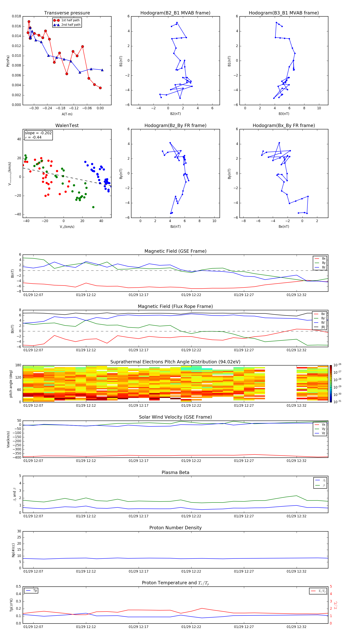Click "01/29 12:22" tick under GSE Frame plot
351x644 pixels.
pyautogui.click(x=191, y=295)
